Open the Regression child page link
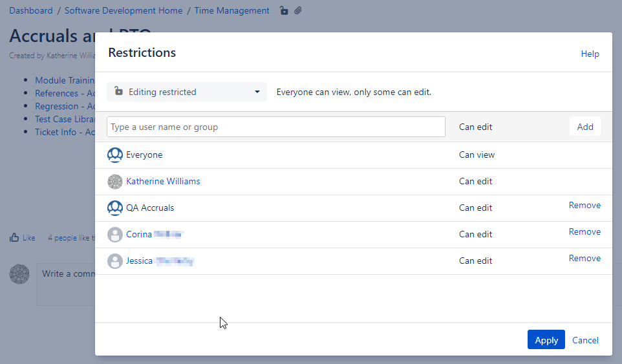Viewport: 622px width, 364px height. (65, 106)
